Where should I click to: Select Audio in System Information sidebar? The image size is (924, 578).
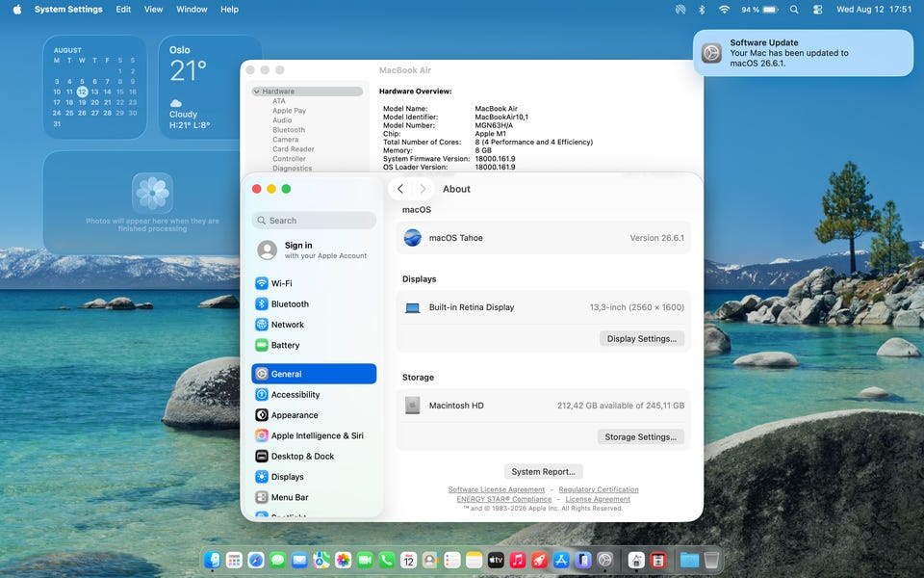click(282, 120)
